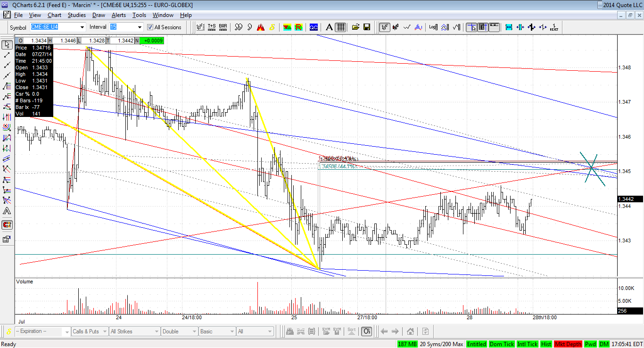The height and width of the screenshot is (348, 644).
Task: Click the Intl Tick status indicator
Action: (527, 344)
